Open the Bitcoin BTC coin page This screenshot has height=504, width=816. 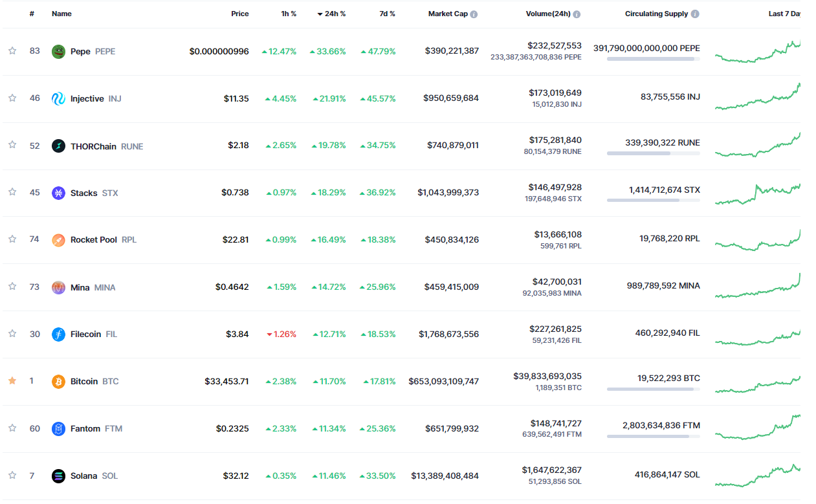(x=94, y=381)
